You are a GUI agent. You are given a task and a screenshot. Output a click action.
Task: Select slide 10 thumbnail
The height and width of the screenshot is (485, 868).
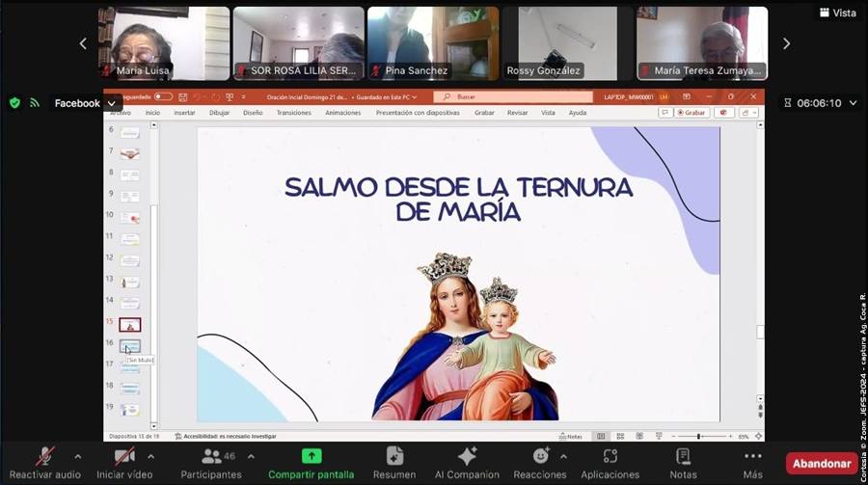coord(130,218)
